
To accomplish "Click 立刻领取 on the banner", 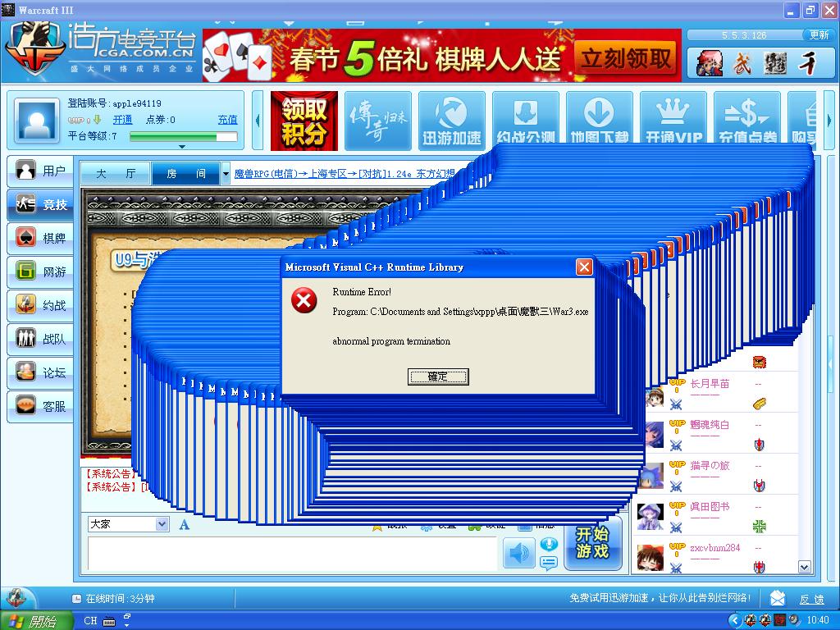I will point(625,58).
